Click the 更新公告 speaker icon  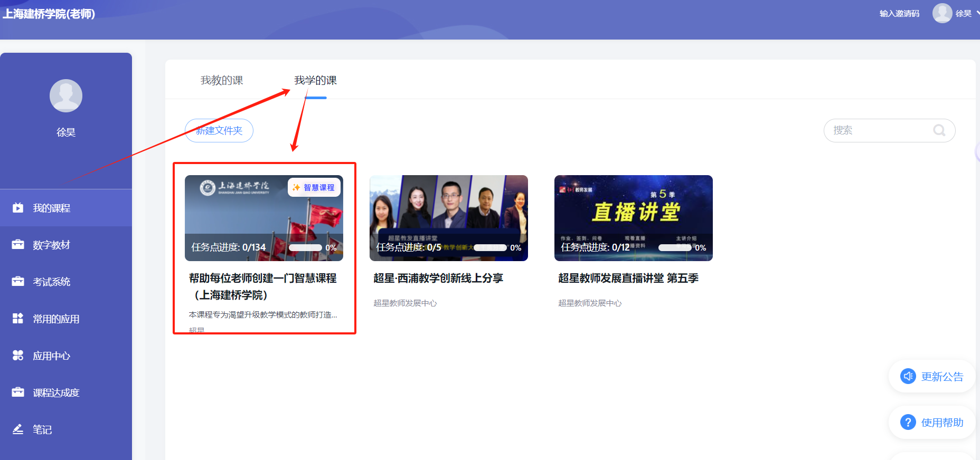click(908, 377)
